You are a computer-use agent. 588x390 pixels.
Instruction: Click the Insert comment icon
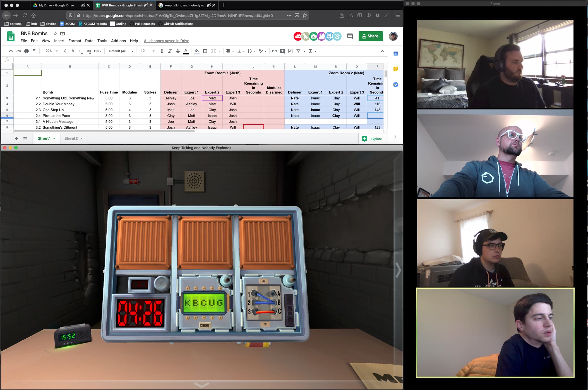(x=282, y=51)
